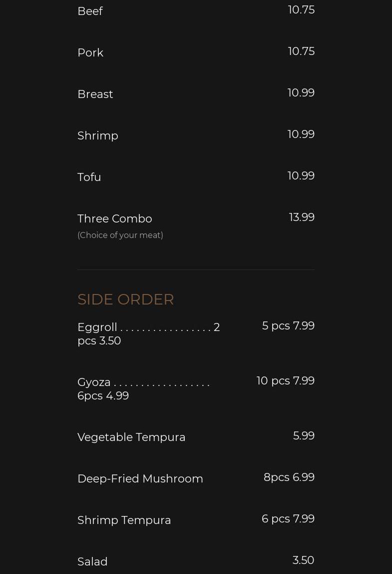Click the Gyoza 10 pcs 7.99 price

285,380
